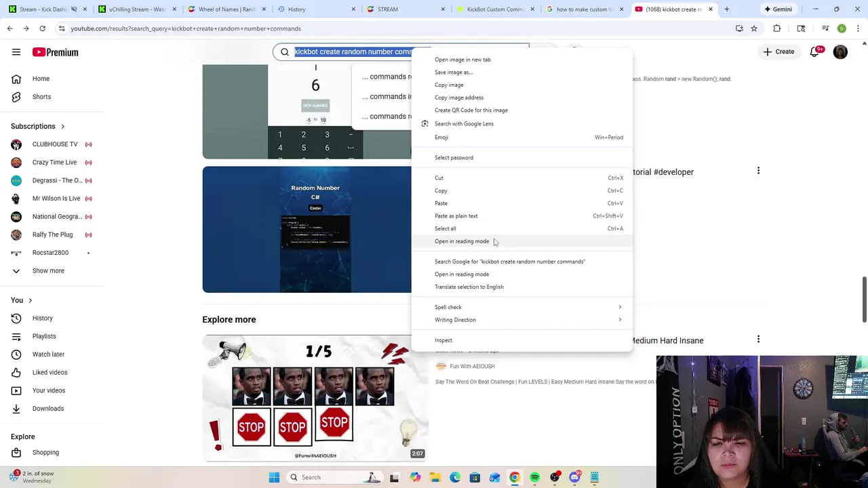Open the YouTube guide hamburger menu

(x=16, y=52)
